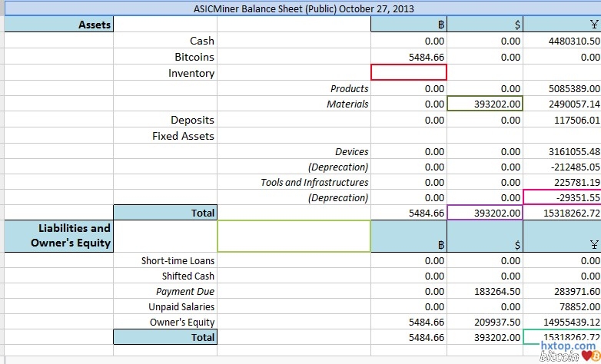The image size is (601, 364).
Task: Open the hxtop.com watermark link
Action: (x=567, y=346)
